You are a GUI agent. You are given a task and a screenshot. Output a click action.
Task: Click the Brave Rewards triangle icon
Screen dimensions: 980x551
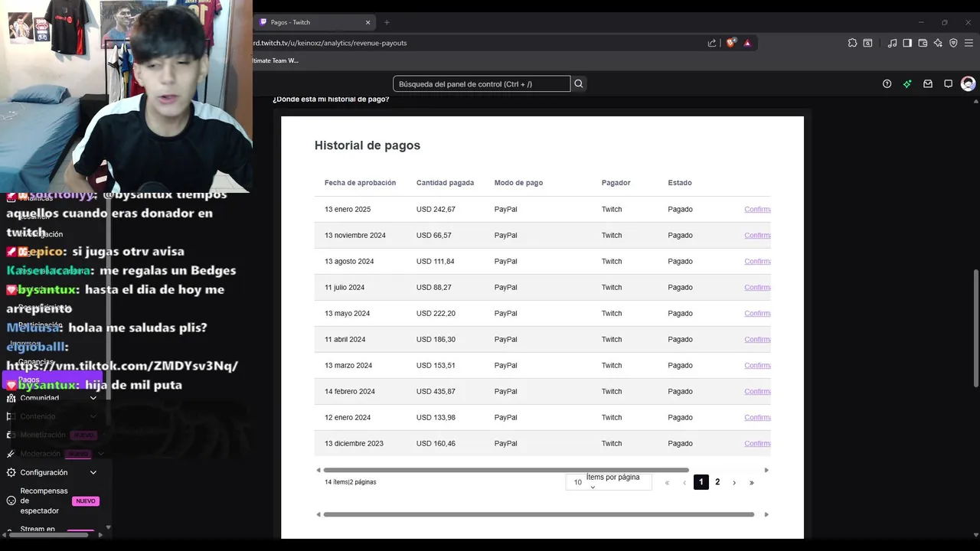click(747, 43)
